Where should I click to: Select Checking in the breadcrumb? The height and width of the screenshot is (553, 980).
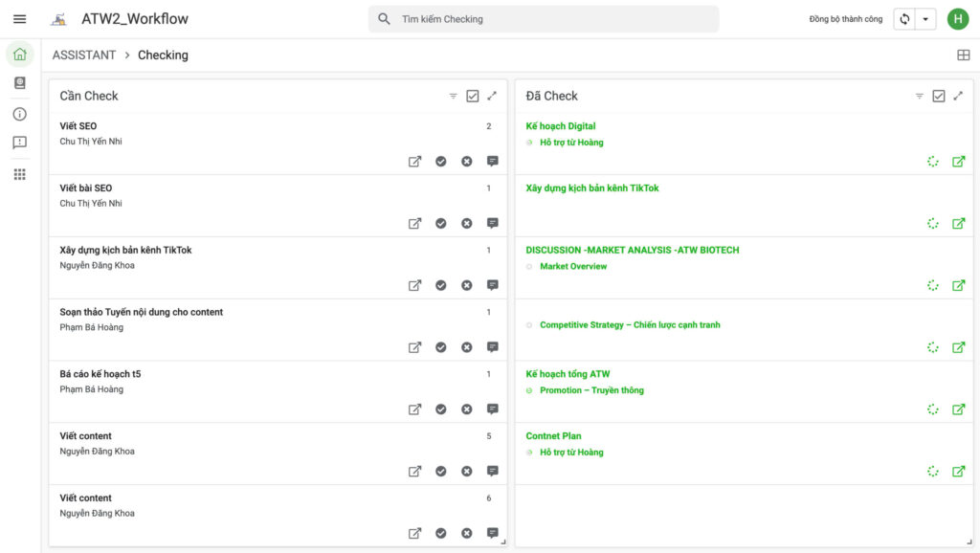(163, 55)
